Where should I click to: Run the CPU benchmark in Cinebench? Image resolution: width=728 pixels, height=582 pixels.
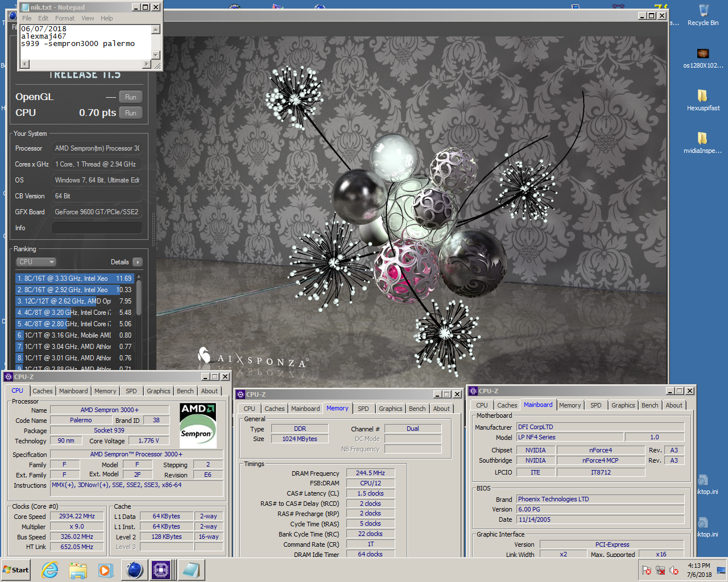tap(130, 113)
